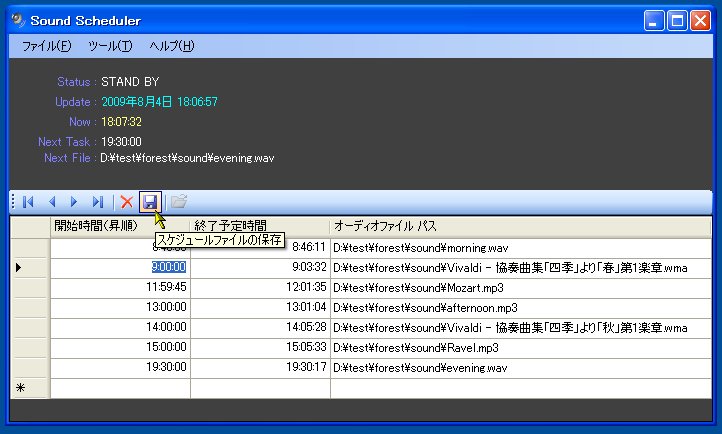The height and width of the screenshot is (434, 722).
Task: Click empty start time cell in new row
Action: [120, 388]
